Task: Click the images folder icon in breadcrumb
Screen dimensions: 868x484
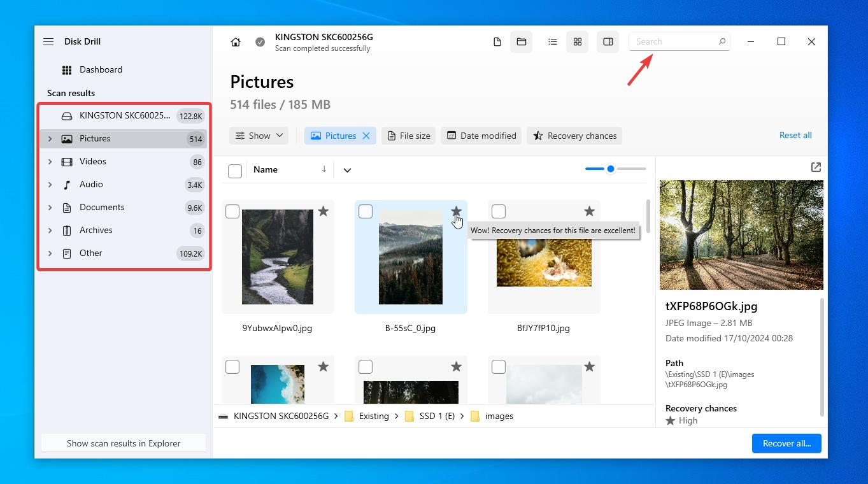Action: [475, 416]
